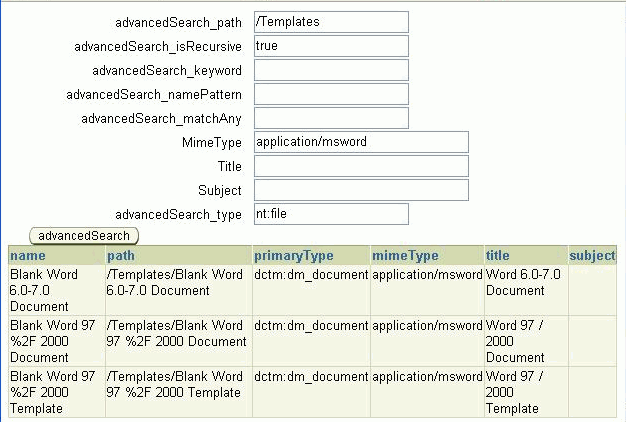This screenshot has width=626, height=422.
Task: Select the Subject input field
Action: (361, 190)
